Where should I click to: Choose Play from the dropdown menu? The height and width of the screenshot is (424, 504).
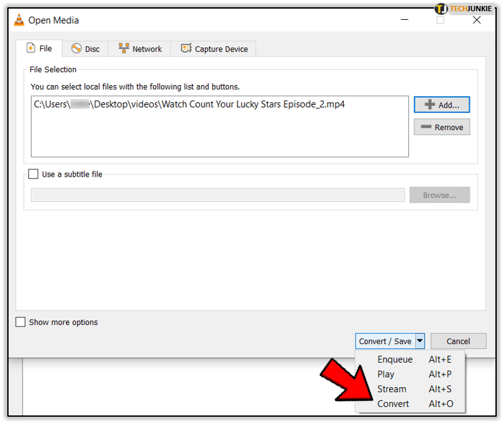click(x=386, y=374)
